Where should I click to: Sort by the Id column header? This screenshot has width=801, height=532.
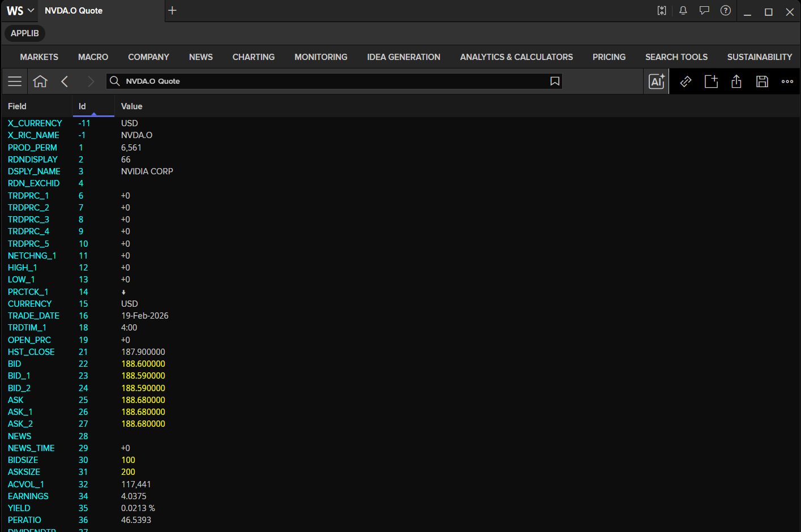click(82, 106)
